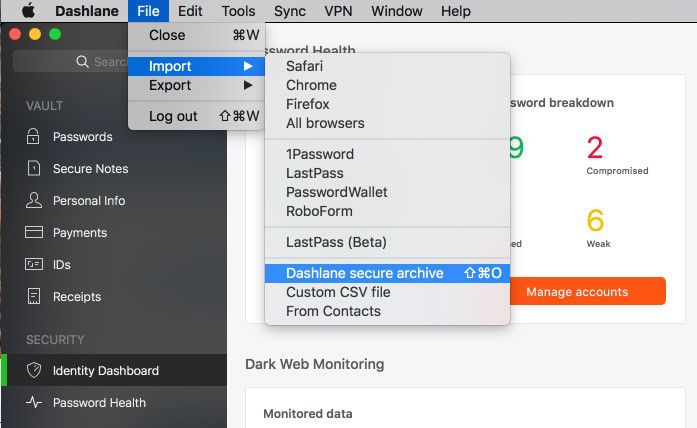Viewport: 697px width, 428px height.
Task: Click the Monitored data label
Action: pyautogui.click(x=308, y=414)
